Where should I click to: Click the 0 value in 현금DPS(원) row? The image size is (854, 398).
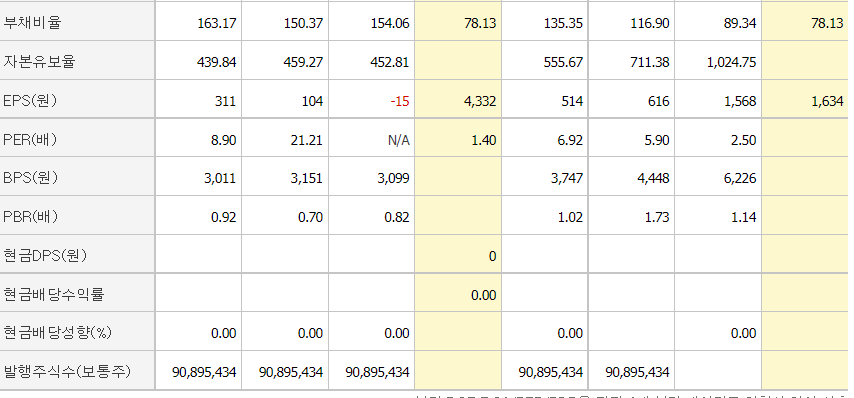click(492, 256)
